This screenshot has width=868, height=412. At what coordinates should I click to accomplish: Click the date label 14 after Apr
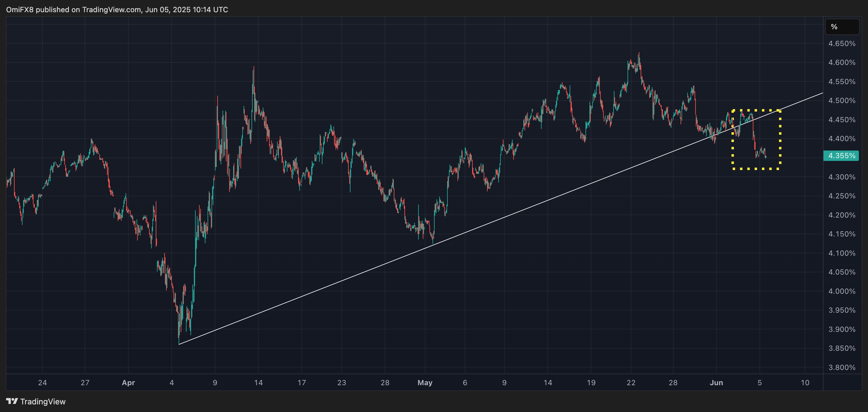258,383
